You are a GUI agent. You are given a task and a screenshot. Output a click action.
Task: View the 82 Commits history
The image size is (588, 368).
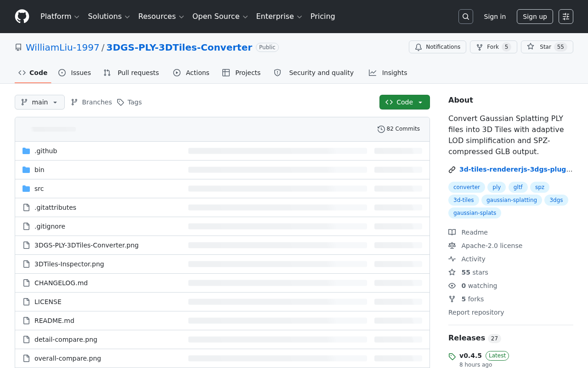click(x=399, y=129)
